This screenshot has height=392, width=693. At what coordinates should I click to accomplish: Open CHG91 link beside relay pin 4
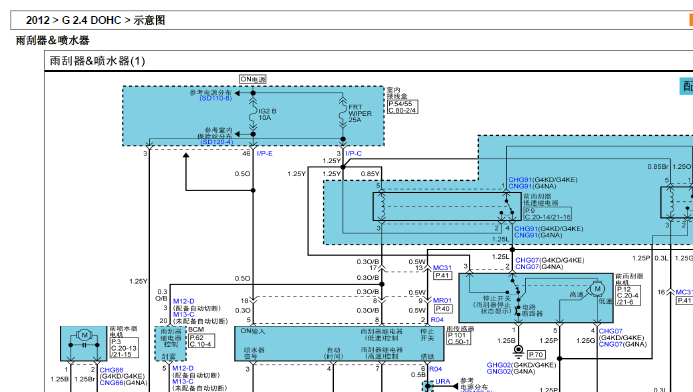point(526,228)
